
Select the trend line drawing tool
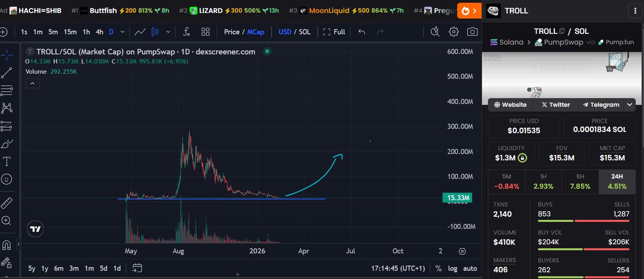pyautogui.click(x=6, y=72)
